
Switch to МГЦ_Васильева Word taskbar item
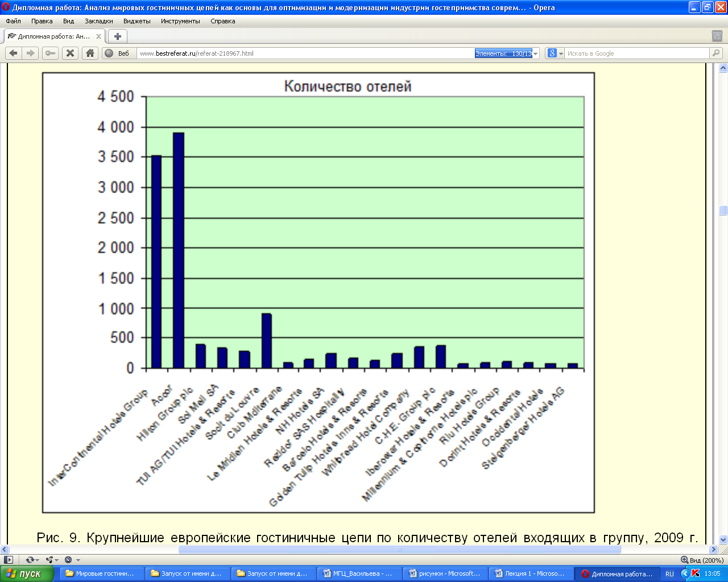(358, 573)
